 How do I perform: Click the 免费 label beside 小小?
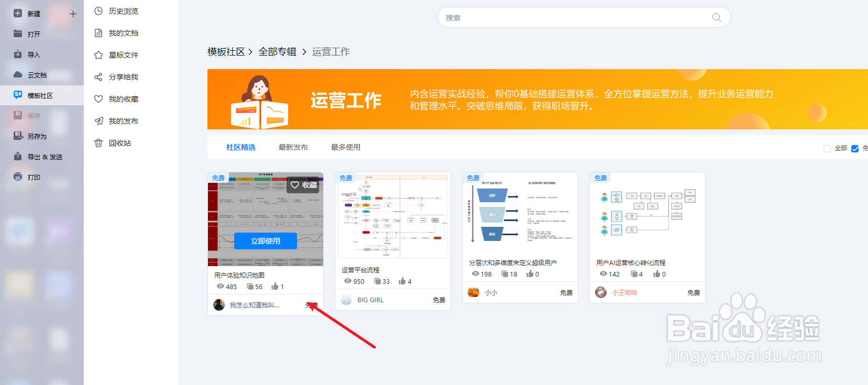pos(566,293)
